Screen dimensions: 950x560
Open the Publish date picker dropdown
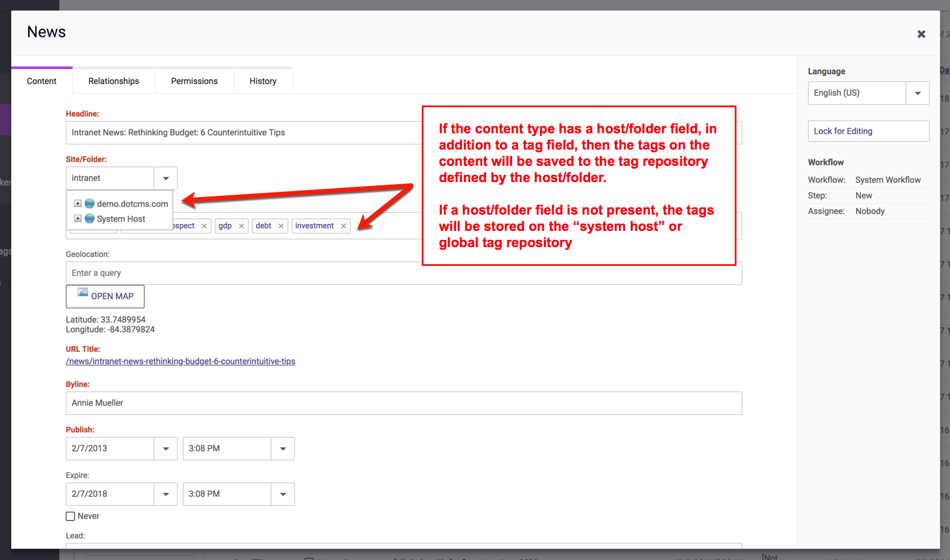[166, 449]
